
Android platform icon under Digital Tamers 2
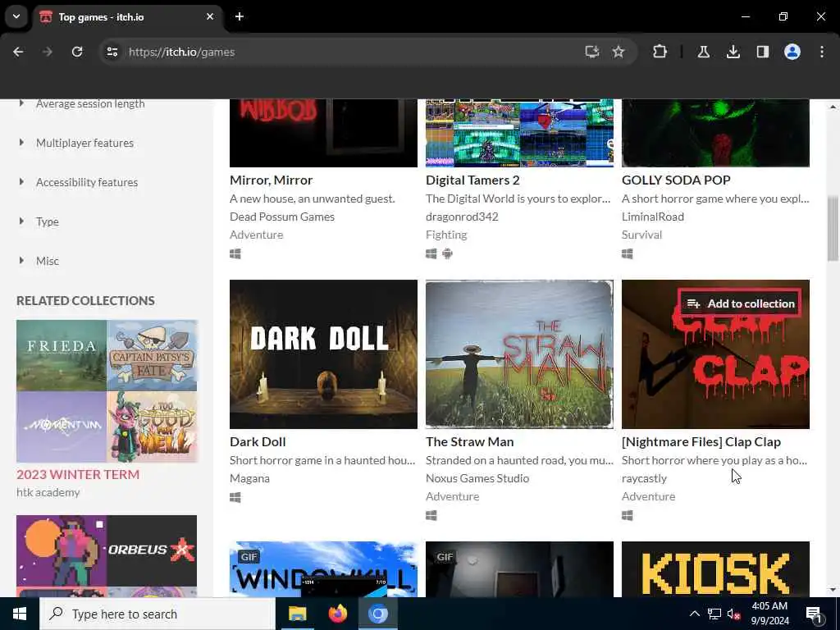tap(447, 254)
